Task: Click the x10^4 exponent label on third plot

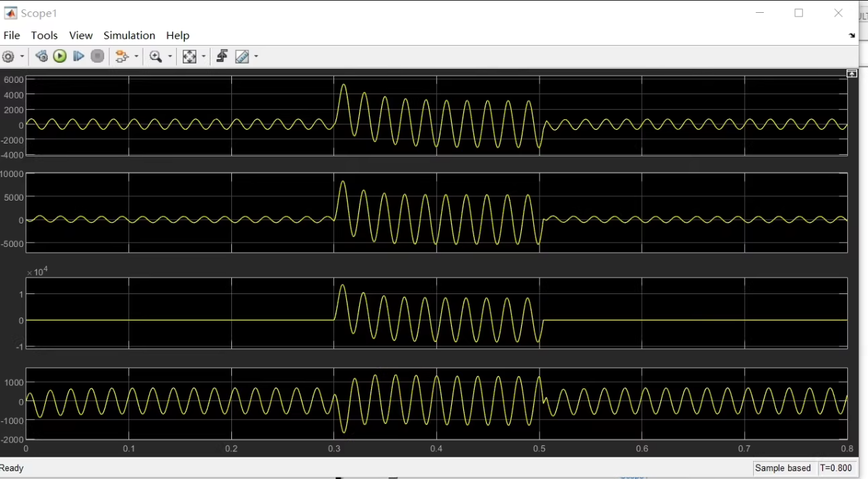Action: [x=36, y=272]
